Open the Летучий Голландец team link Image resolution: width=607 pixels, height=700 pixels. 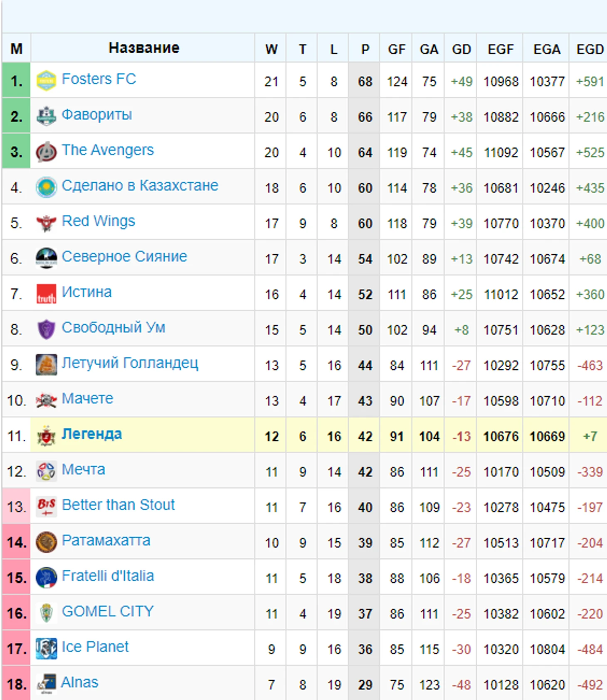130,363
